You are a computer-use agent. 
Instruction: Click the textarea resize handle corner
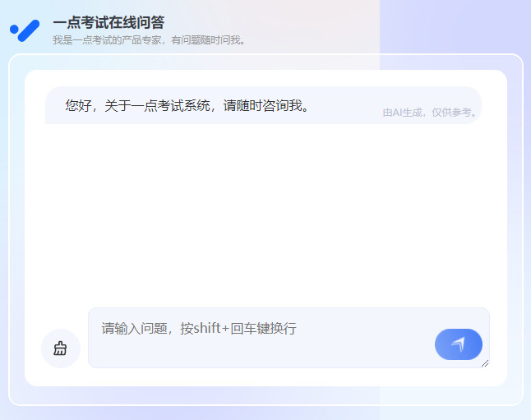pos(485,363)
